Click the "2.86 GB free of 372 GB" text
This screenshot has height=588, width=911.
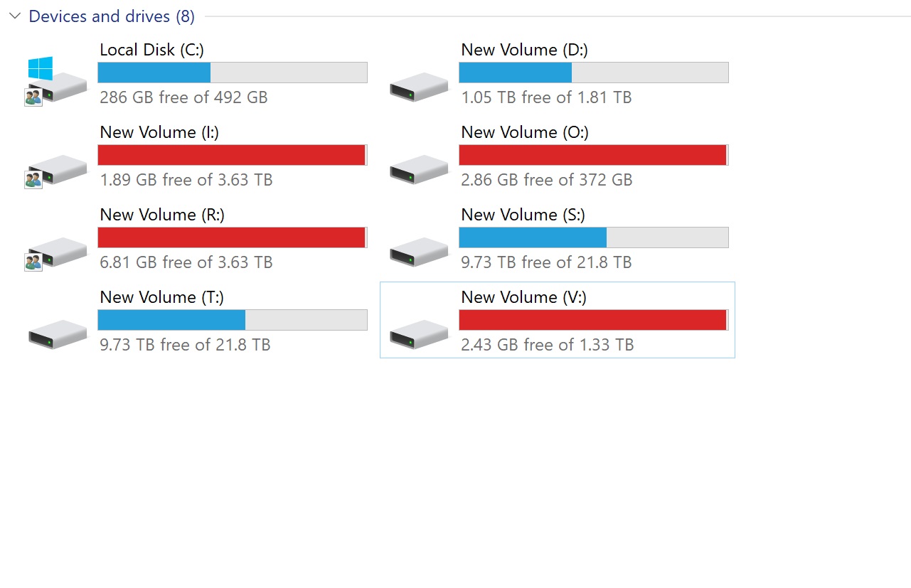[546, 180]
